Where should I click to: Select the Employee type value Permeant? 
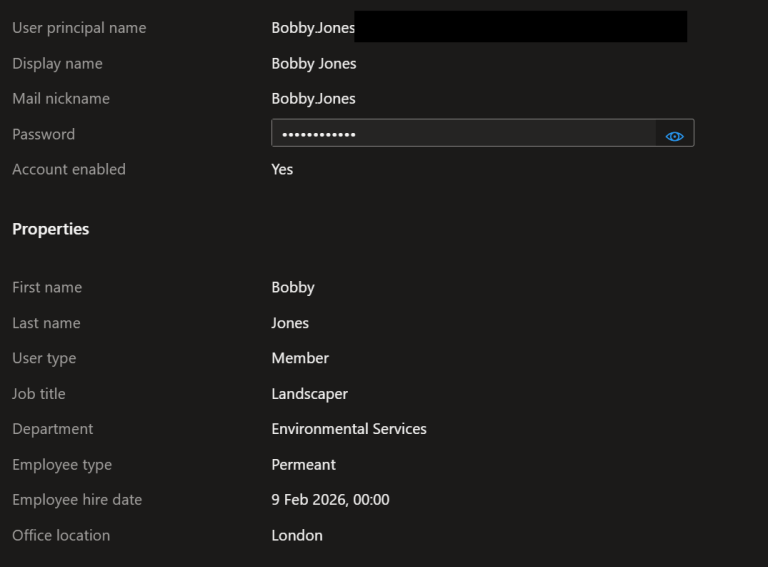tap(304, 465)
